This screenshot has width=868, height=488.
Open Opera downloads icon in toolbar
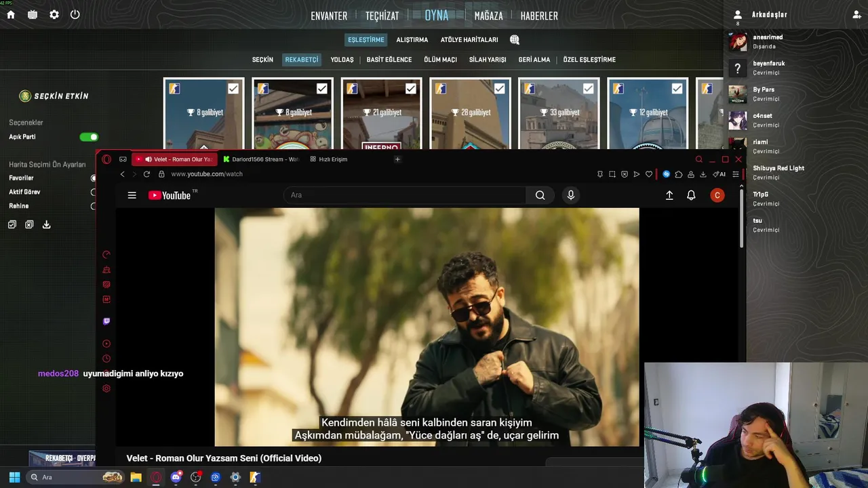tap(703, 174)
